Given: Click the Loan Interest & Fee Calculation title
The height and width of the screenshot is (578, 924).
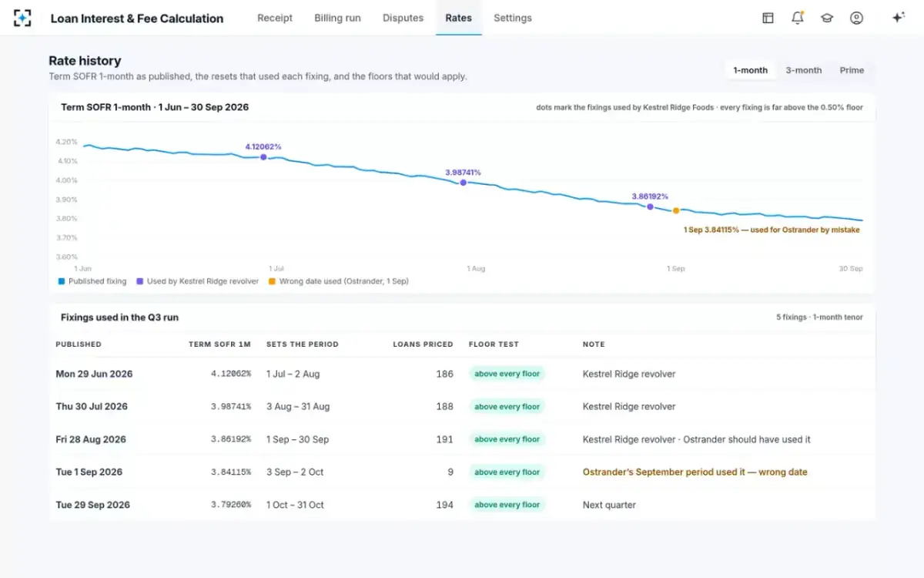Looking at the screenshot, I should 137,18.
